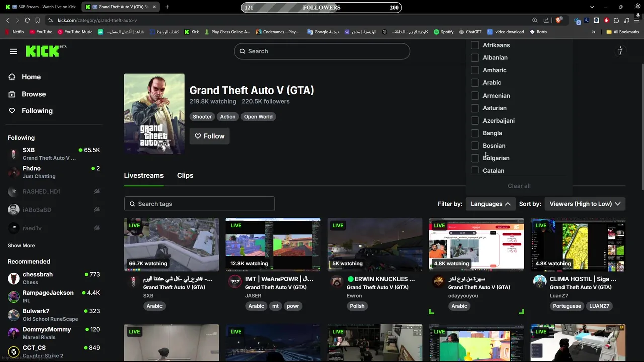Open the zoom magnifier icon in address bar
The height and width of the screenshot is (362, 644).
[x=535, y=20]
